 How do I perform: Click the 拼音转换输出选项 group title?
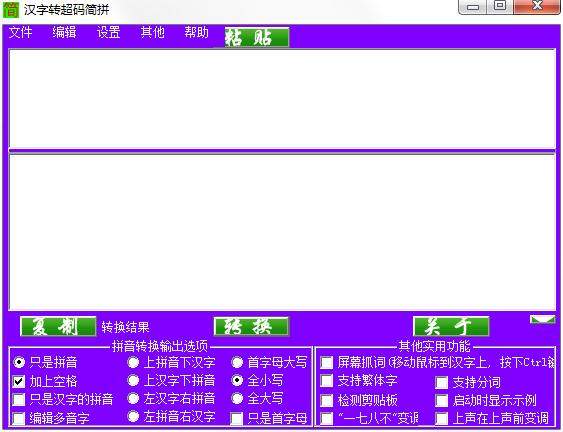click(160, 346)
